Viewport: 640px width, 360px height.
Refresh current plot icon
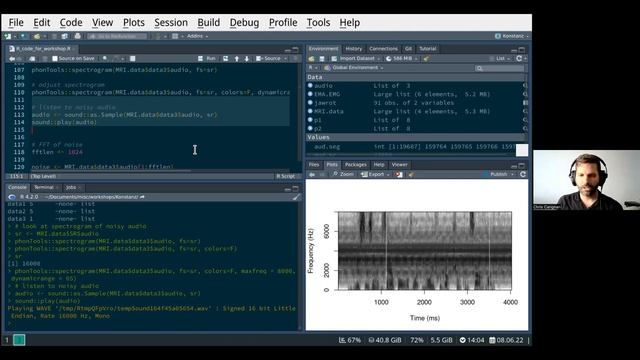(522, 175)
